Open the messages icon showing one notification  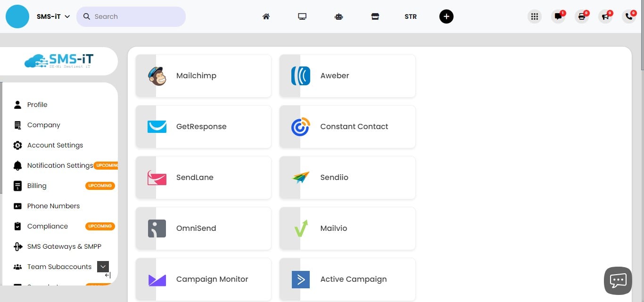[x=558, y=16]
